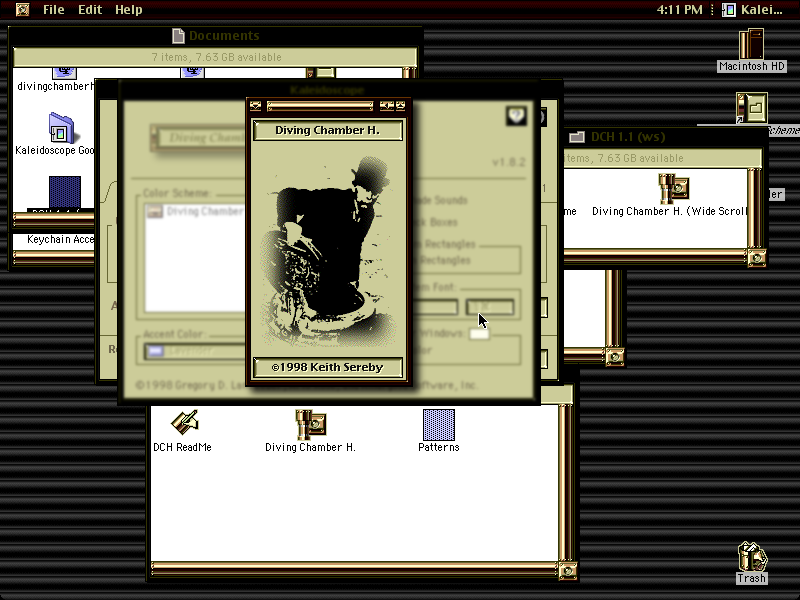Screen dimensions: 800x600
Task: Click the help balloon icon in Kaleidoscope window
Action: [x=516, y=115]
